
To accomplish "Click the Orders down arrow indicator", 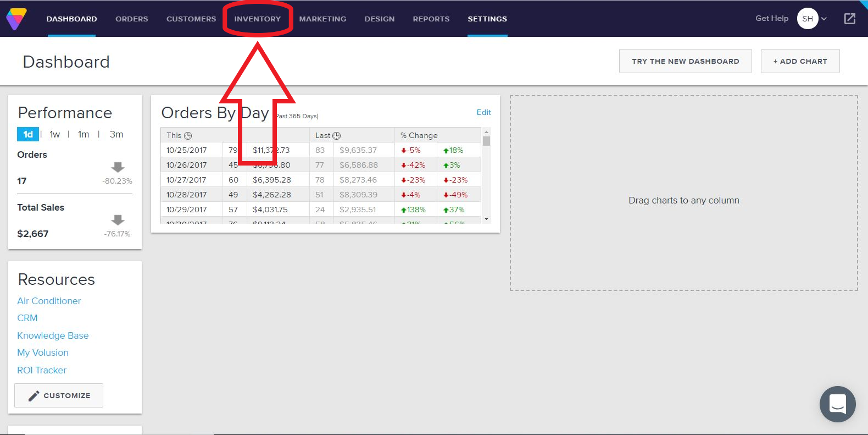I will tap(118, 167).
